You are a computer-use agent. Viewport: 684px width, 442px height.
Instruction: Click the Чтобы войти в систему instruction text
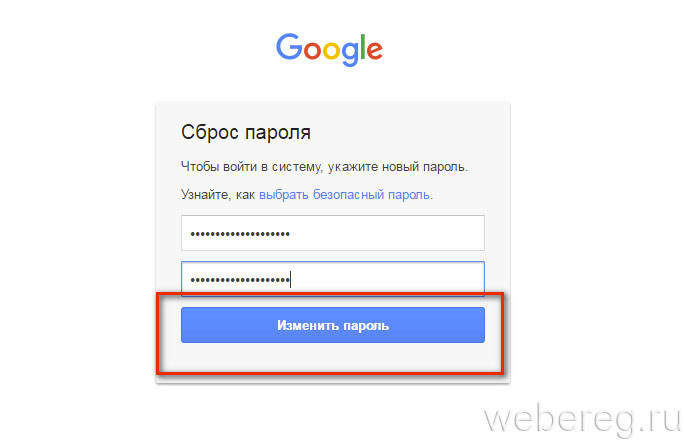point(325,167)
